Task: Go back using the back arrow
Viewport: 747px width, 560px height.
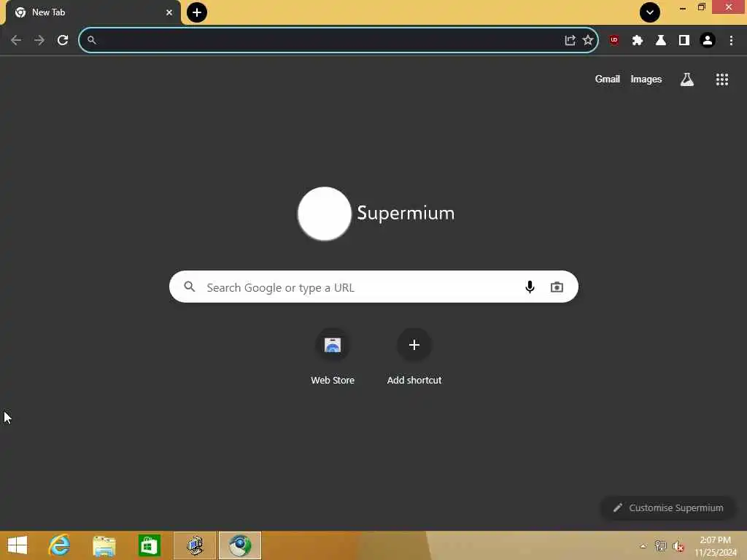Action: [x=16, y=40]
